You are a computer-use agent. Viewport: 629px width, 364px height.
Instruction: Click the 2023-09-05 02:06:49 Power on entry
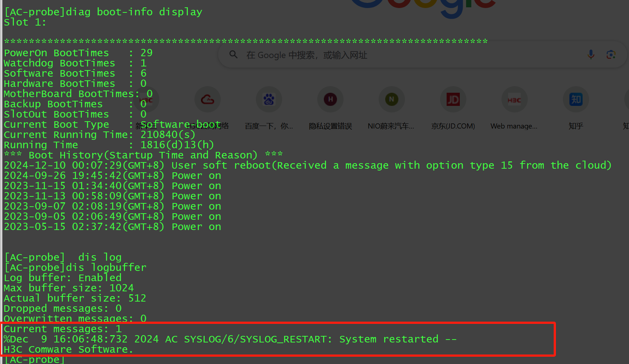click(x=113, y=217)
